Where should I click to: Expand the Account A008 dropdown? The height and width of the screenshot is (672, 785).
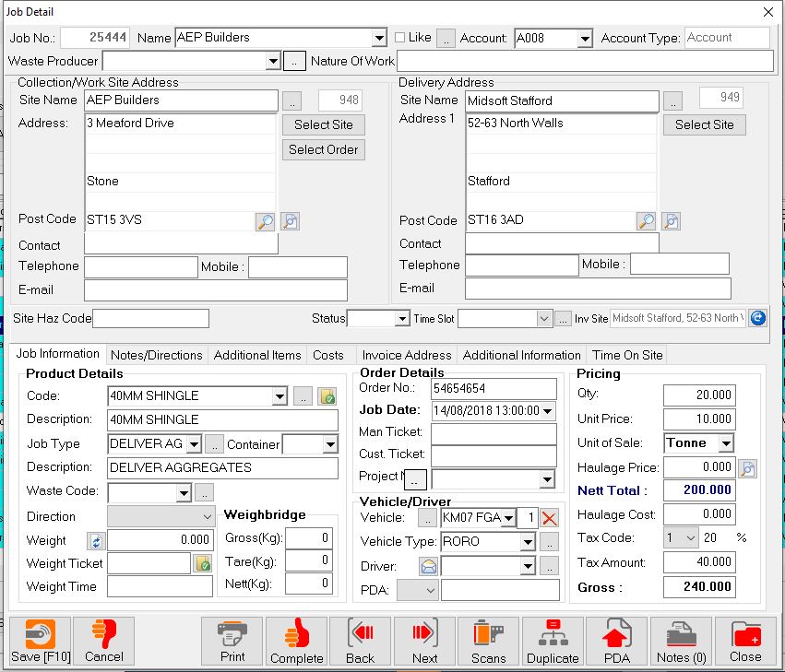coord(584,39)
